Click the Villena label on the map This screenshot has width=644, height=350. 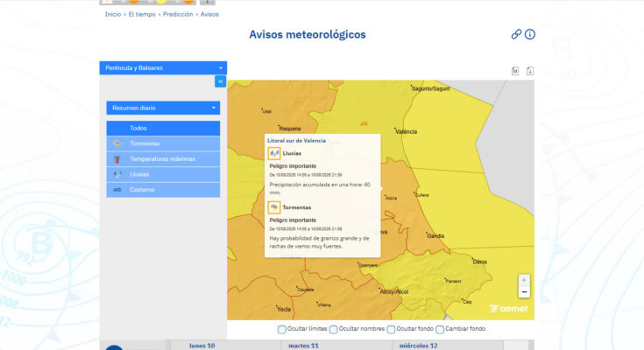tap(324, 304)
